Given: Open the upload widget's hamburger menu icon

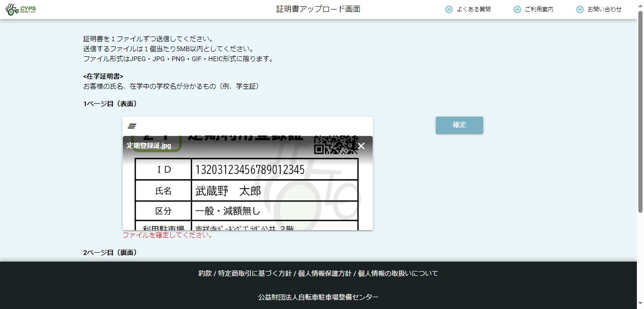Looking at the screenshot, I should [132, 126].
